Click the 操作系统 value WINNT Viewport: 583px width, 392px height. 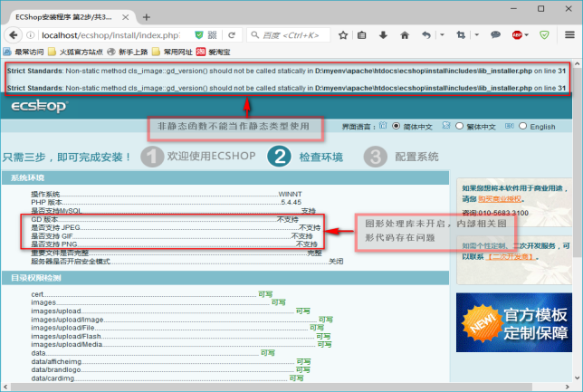(290, 194)
